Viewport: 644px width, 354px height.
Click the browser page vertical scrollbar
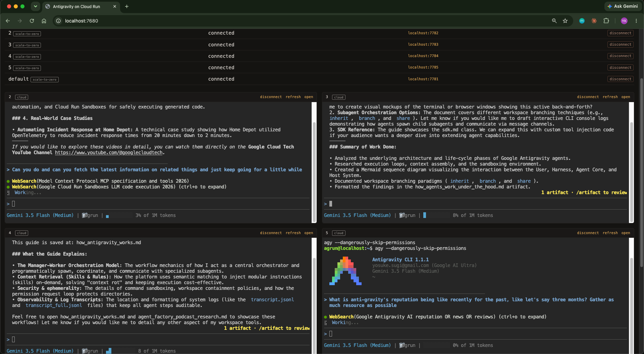[642, 173]
